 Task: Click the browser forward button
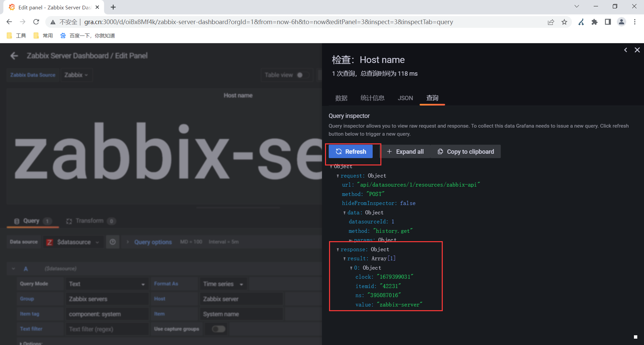(22, 22)
